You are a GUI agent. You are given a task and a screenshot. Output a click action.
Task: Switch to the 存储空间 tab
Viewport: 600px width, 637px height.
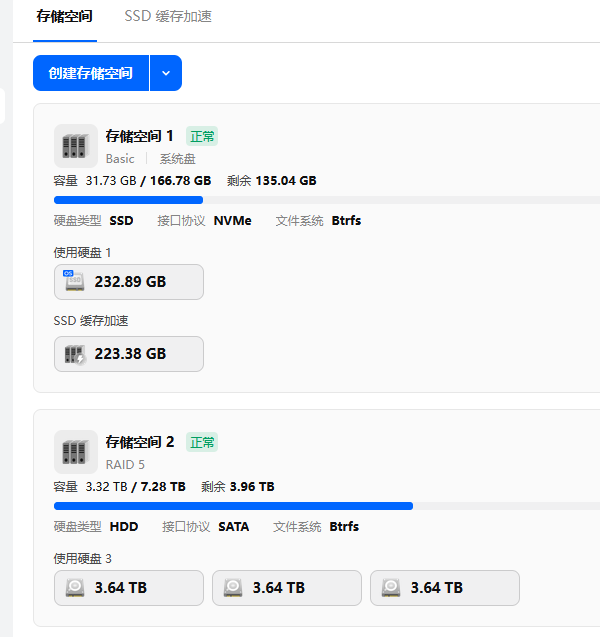coord(65,17)
